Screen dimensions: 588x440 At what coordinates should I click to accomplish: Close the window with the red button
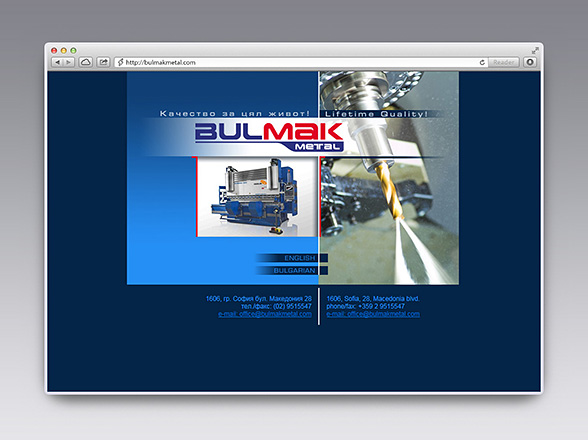[x=54, y=50]
